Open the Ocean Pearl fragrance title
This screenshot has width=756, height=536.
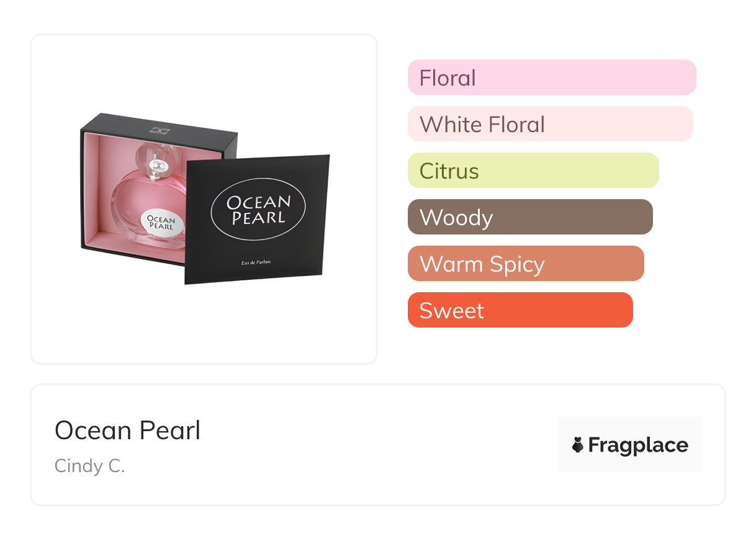point(127,431)
